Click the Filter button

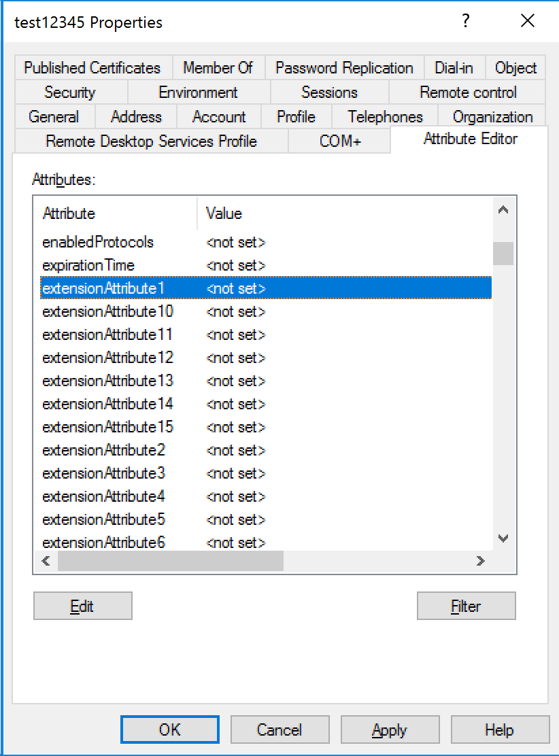(x=466, y=606)
